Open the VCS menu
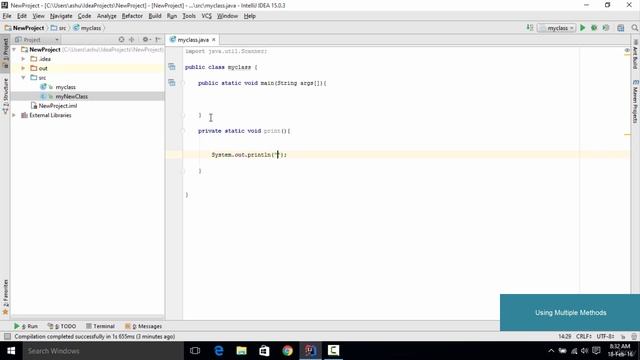The width and height of the screenshot is (640, 360). (x=207, y=16)
